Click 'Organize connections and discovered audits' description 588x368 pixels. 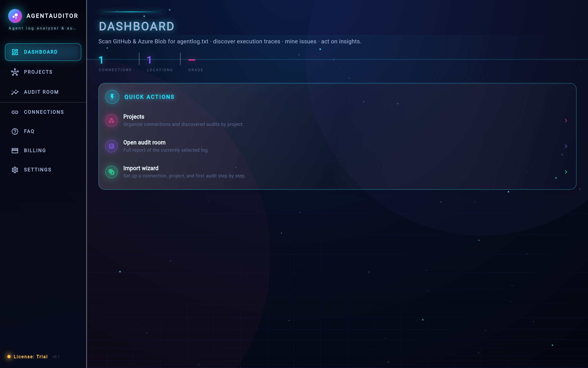[x=184, y=124]
